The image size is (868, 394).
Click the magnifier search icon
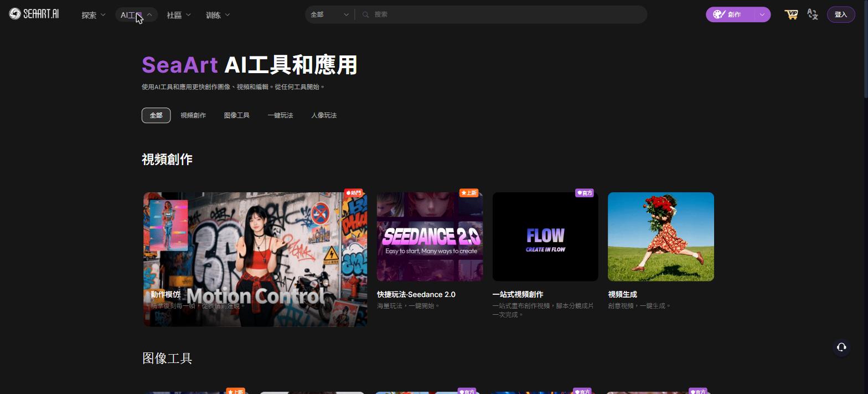click(365, 14)
